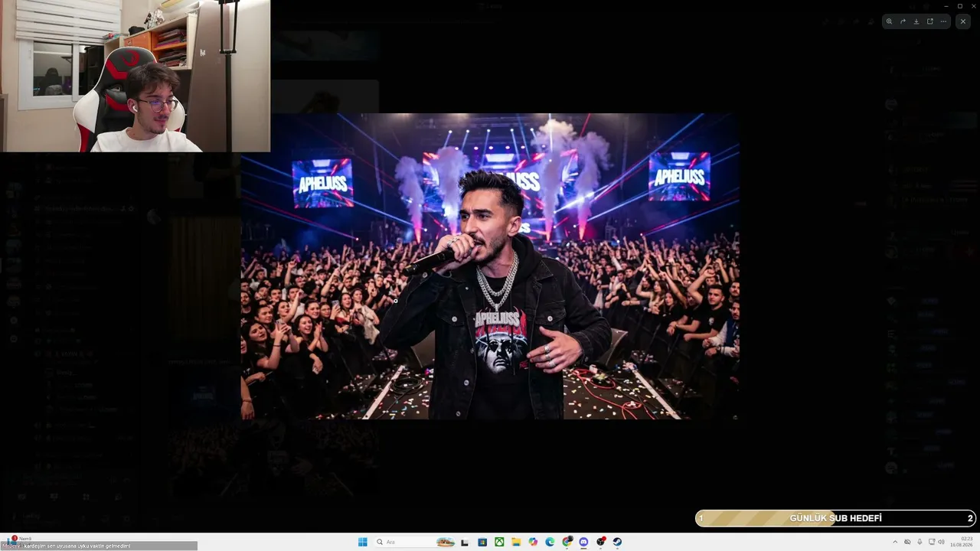Open the more options ellipsis menu
This screenshot has height=551, width=980.
(x=943, y=21)
